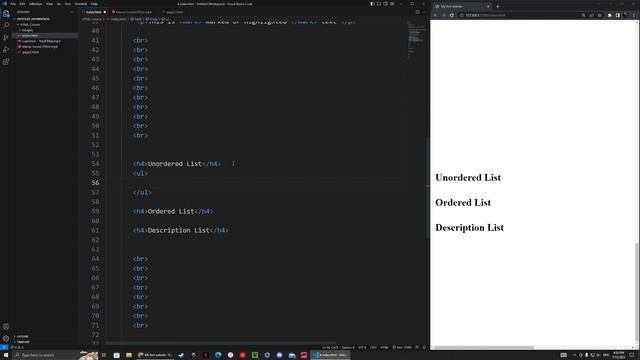The height and width of the screenshot is (360, 640).
Task: Open Source Control view in activity bar
Action: (x=6, y=38)
